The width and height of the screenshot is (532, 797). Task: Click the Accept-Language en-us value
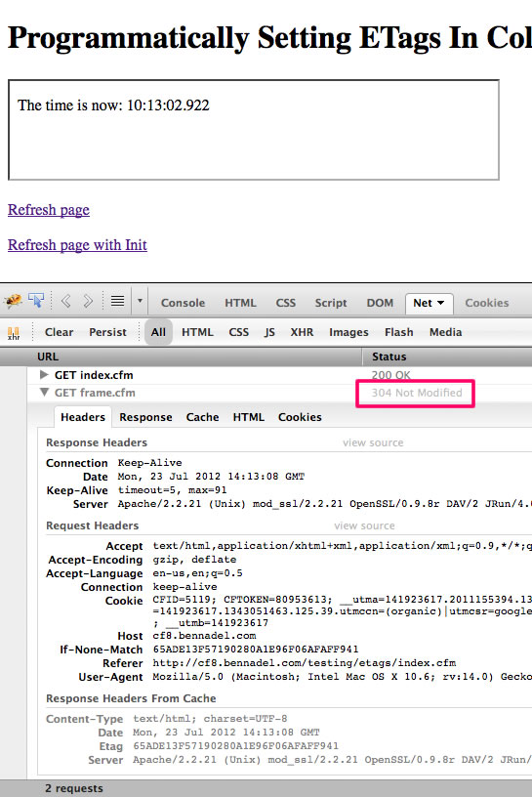pos(197,573)
